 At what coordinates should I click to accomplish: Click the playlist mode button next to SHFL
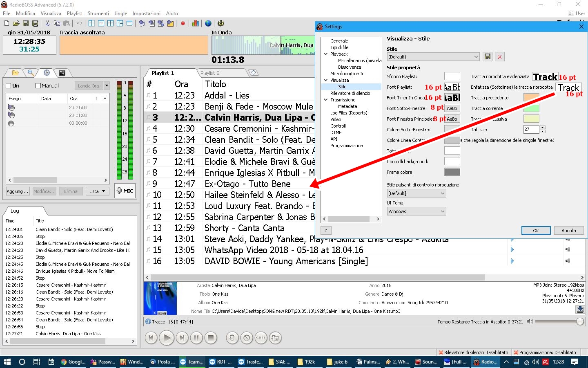tap(275, 338)
